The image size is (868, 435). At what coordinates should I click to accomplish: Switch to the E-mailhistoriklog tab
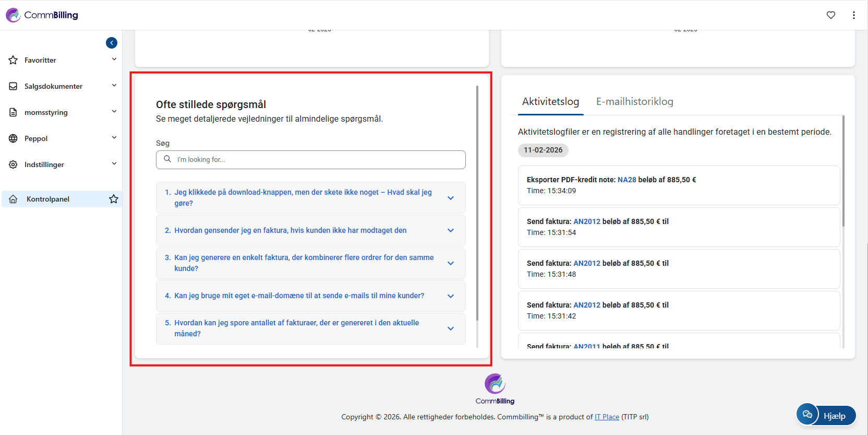click(x=634, y=101)
